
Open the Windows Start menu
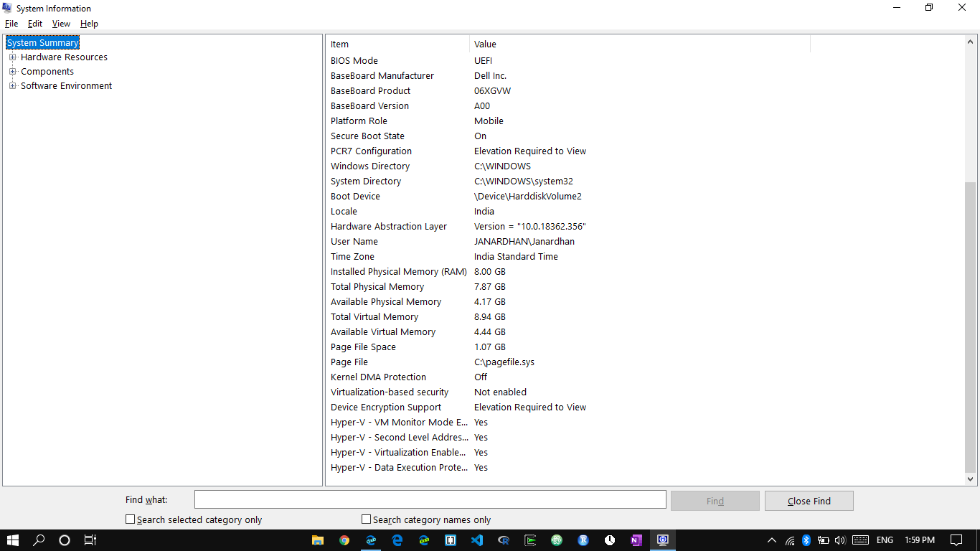point(13,540)
